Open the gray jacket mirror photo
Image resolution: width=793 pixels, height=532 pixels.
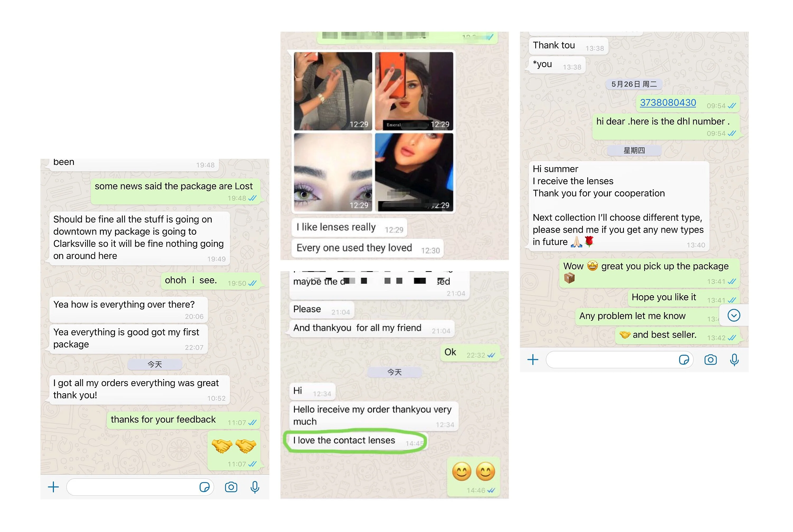pyautogui.click(x=333, y=91)
